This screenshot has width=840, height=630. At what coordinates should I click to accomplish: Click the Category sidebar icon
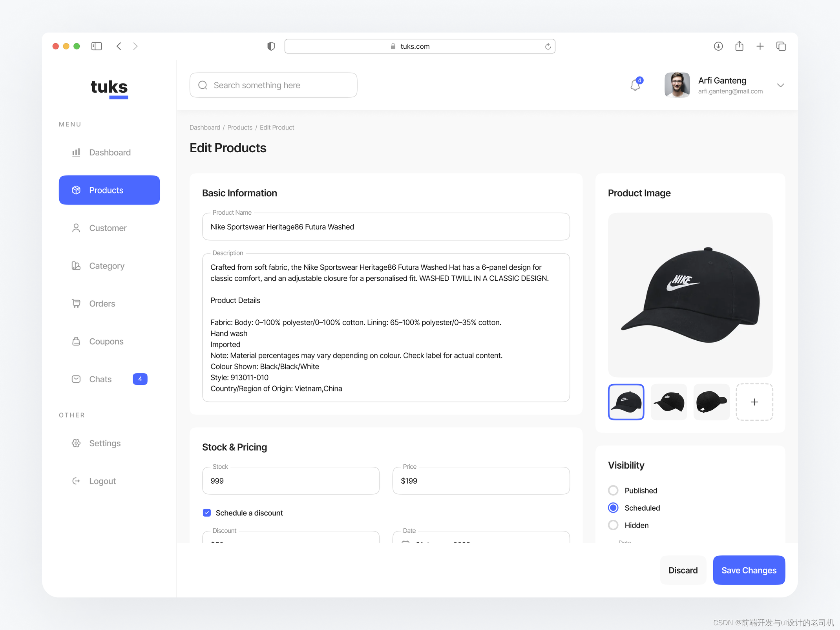pyautogui.click(x=76, y=265)
